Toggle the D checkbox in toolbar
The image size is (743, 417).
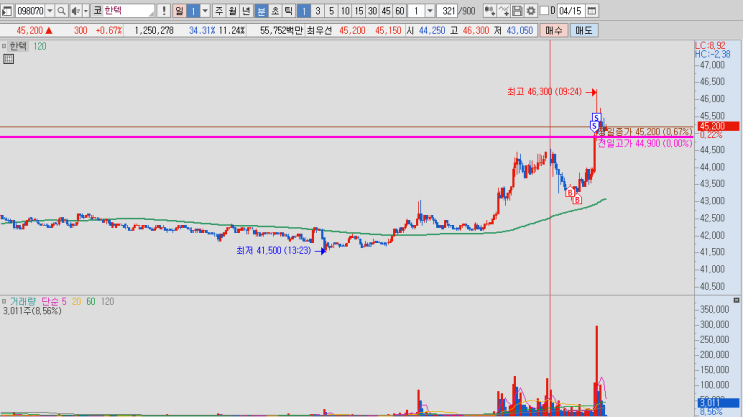[x=544, y=10]
